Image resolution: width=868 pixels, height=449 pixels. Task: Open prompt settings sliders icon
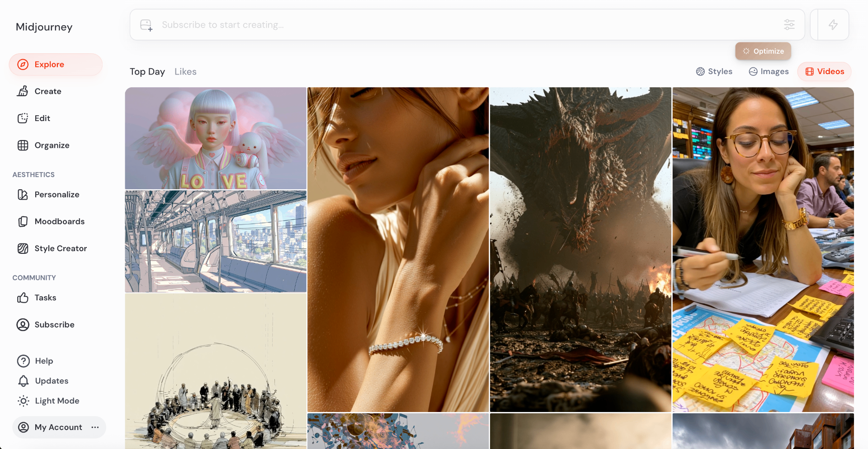[x=789, y=25]
